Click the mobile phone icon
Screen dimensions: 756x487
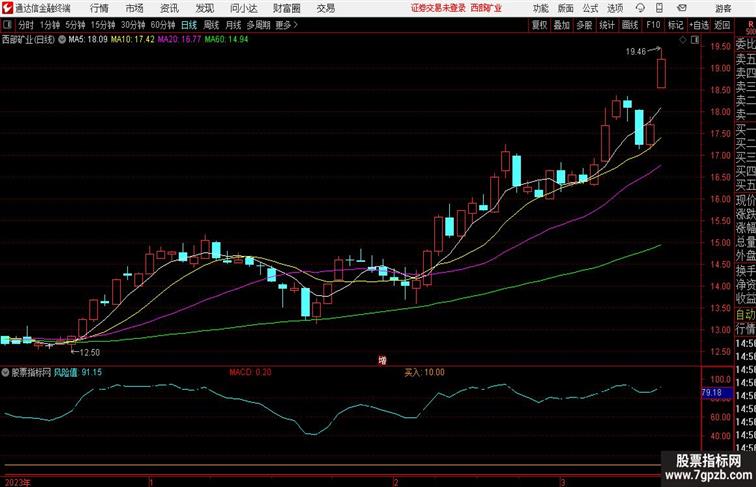coord(659,8)
